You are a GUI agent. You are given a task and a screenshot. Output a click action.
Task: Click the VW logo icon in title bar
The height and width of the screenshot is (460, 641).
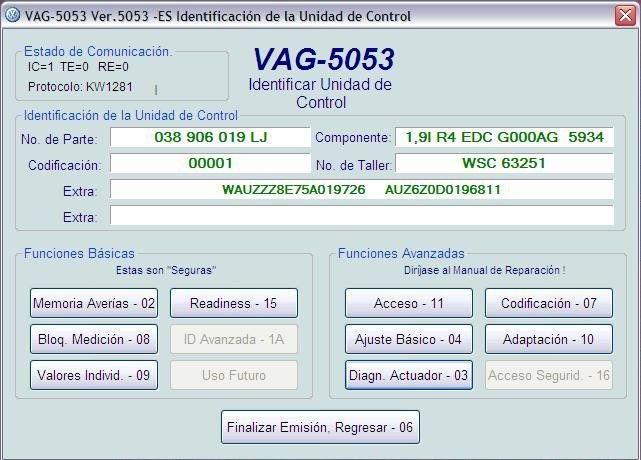12,16
